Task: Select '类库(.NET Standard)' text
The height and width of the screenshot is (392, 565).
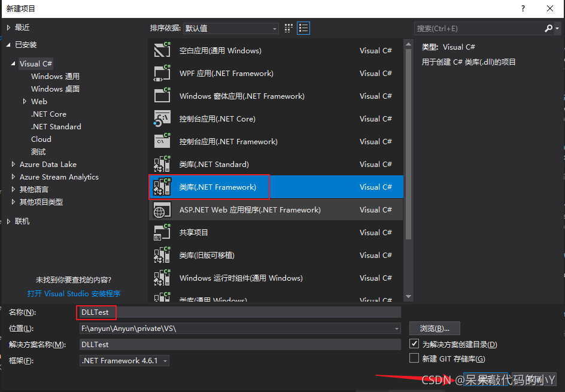Action: coord(214,165)
